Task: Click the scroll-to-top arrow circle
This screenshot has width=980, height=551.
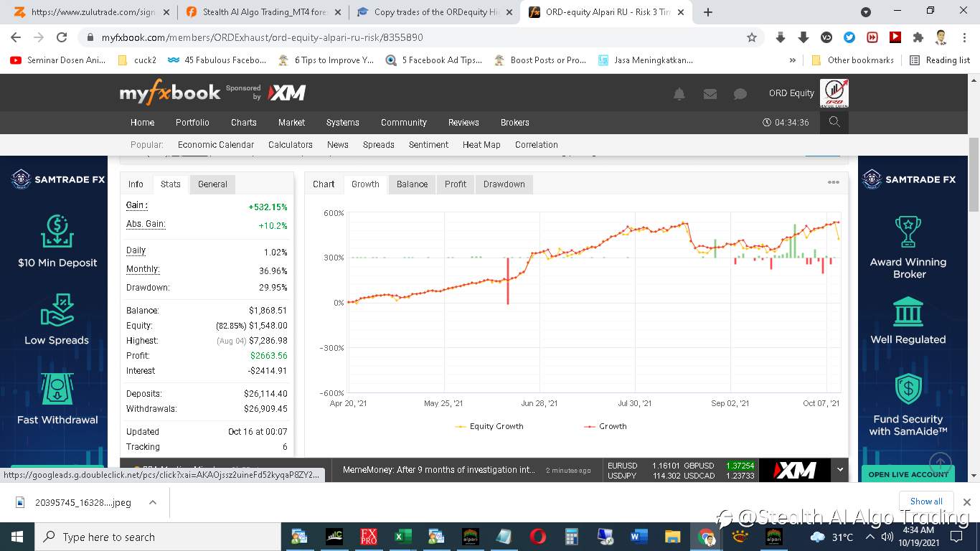Action: click(x=940, y=464)
